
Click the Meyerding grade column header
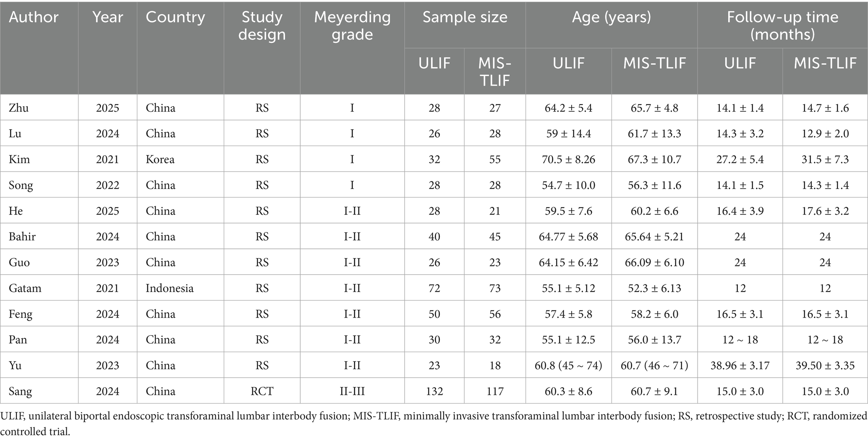pos(352,26)
